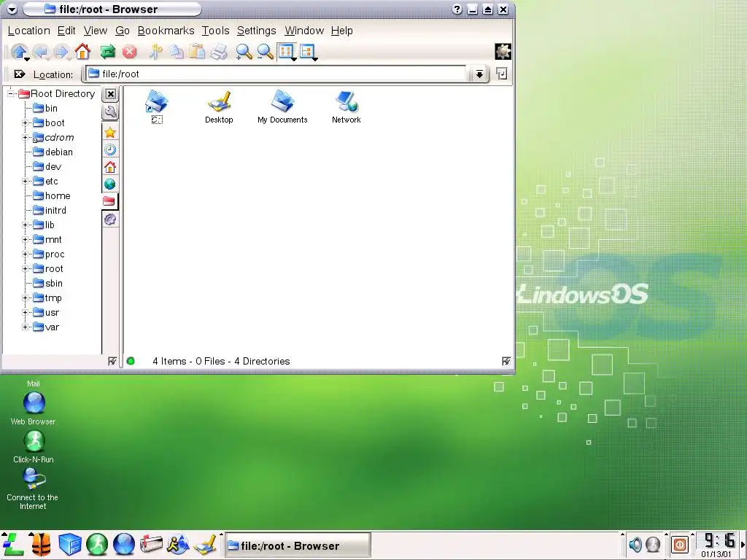The height and width of the screenshot is (560, 747).
Task: Open Web Browser desktop shortcut
Action: [34, 408]
